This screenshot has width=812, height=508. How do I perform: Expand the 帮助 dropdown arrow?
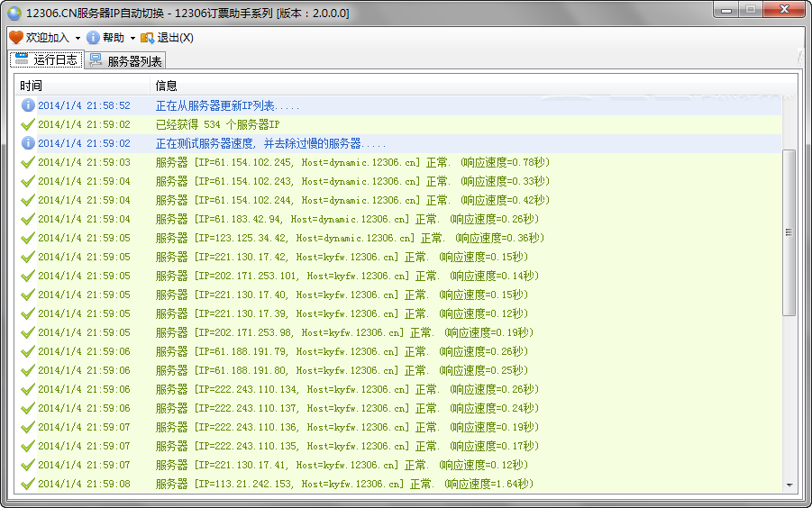pos(132,39)
